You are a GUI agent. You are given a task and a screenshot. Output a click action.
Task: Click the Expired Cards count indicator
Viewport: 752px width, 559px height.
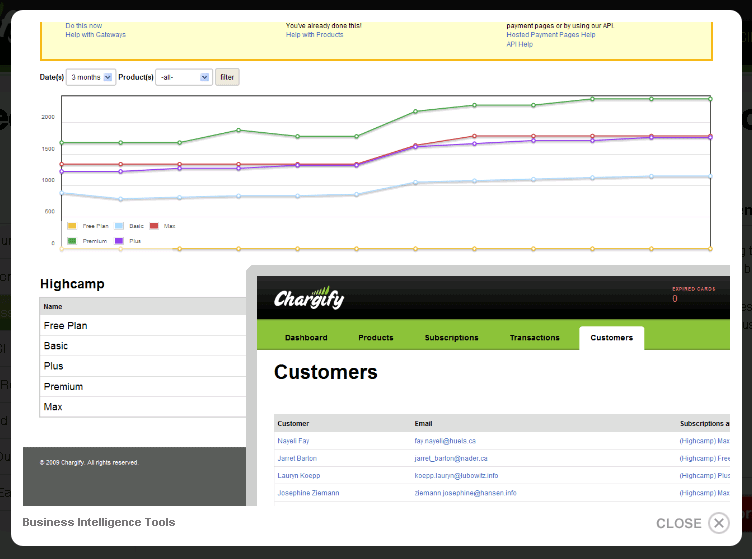click(x=675, y=299)
